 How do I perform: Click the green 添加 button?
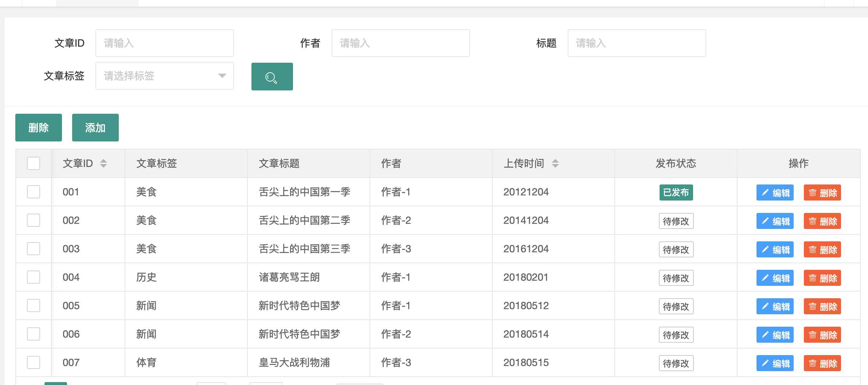tap(95, 128)
